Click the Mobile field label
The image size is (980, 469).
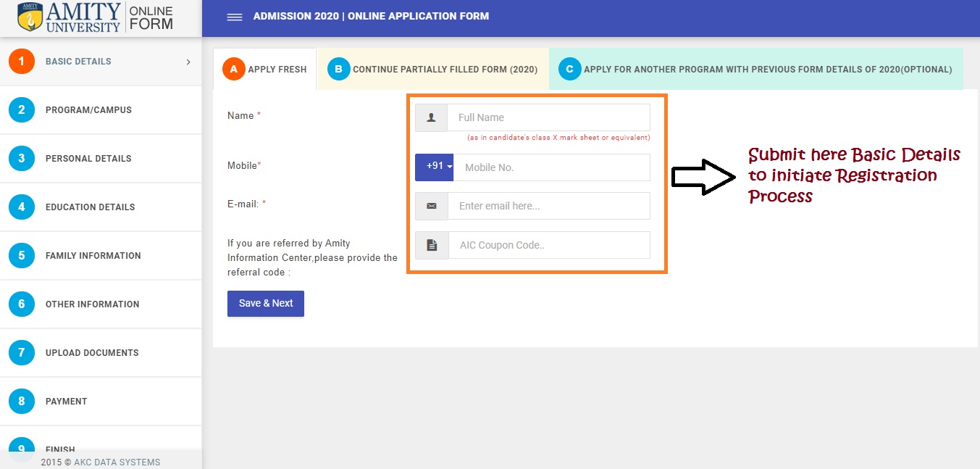click(x=244, y=165)
